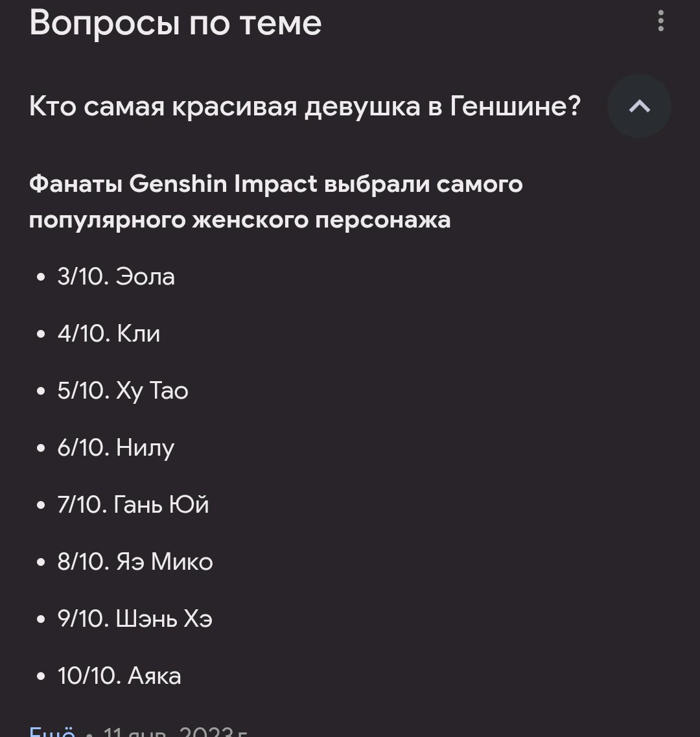Image resolution: width=700 pixels, height=737 pixels.
Task: Open the three-dot options menu
Action: [x=660, y=21]
